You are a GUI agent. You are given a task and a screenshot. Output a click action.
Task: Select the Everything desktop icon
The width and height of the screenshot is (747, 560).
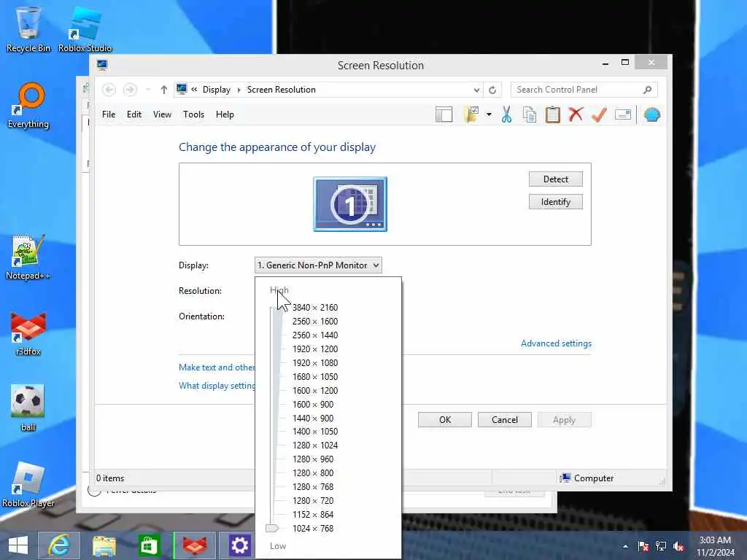point(28,106)
